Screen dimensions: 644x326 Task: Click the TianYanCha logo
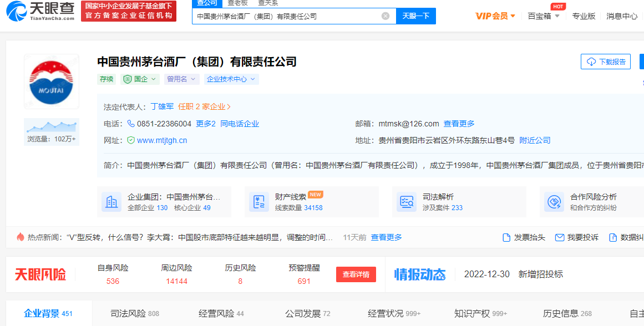click(40, 11)
